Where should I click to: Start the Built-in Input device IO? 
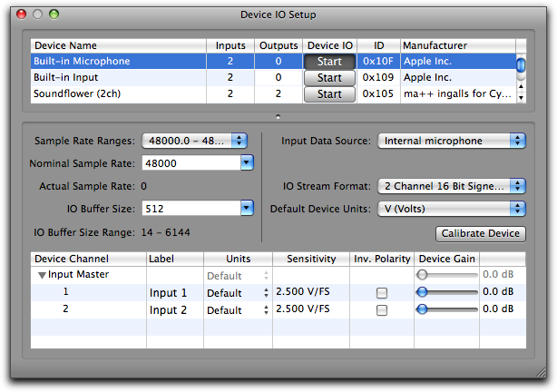point(328,78)
